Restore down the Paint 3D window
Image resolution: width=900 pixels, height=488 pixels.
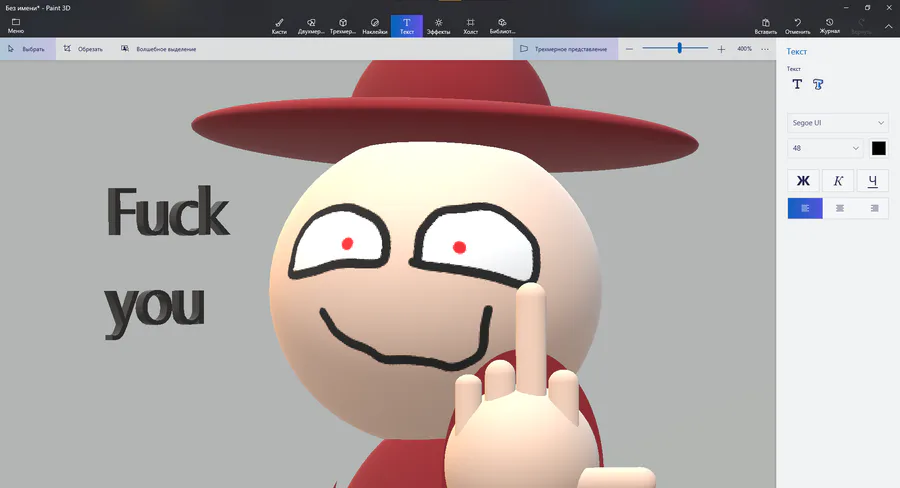(867, 7)
